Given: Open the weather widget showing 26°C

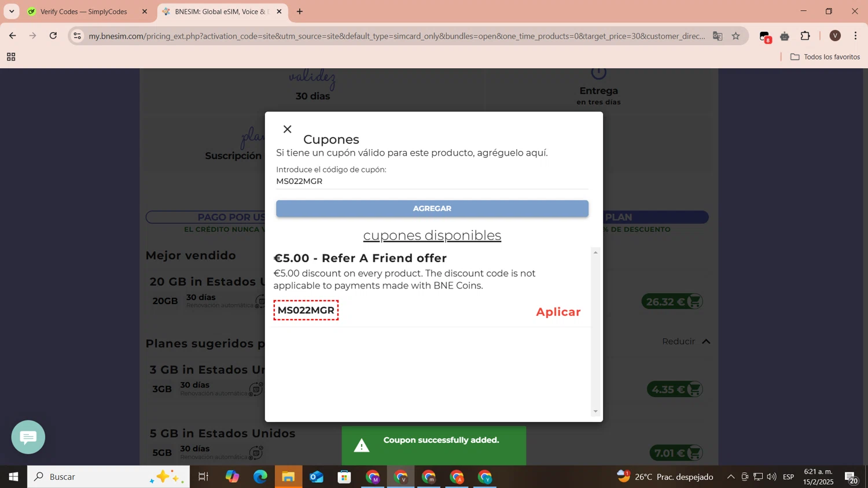Looking at the screenshot, I should pos(665,477).
